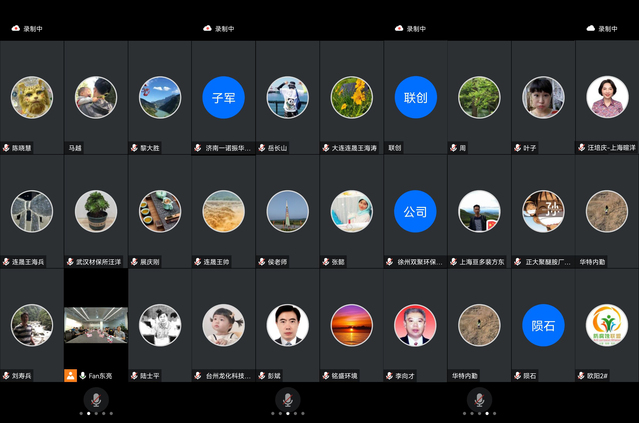Click muted mic icon beside 陈晓慧 name
The height and width of the screenshot is (423, 639).
coord(6,148)
